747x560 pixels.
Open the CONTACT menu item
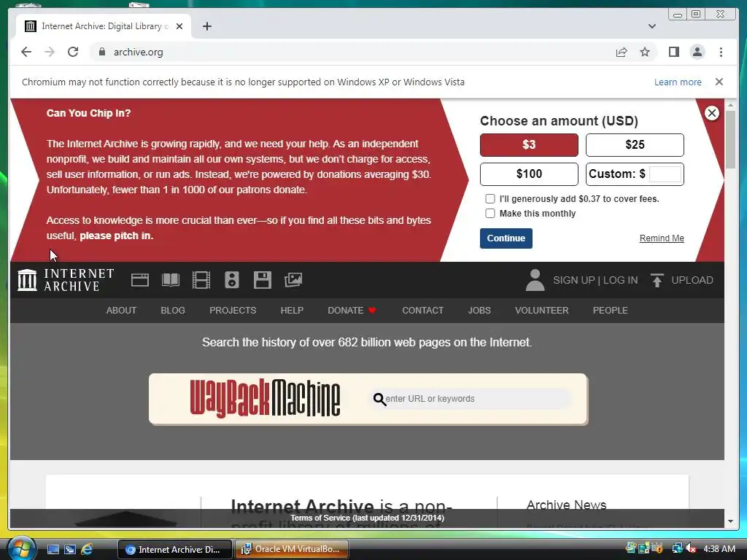tap(422, 311)
